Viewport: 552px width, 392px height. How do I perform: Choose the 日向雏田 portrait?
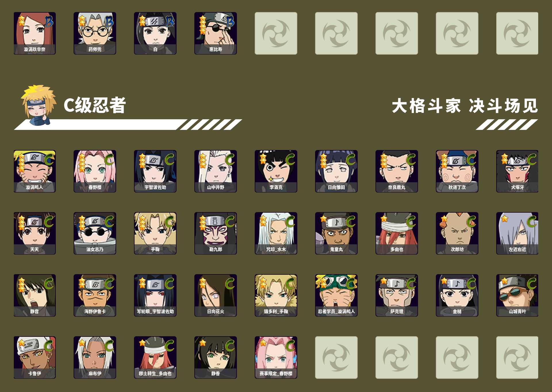pos(336,171)
